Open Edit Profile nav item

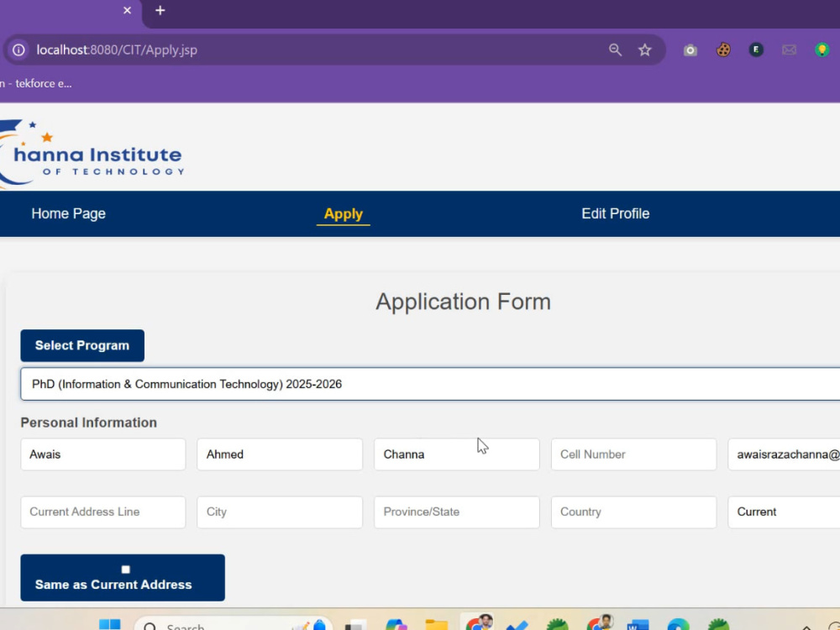click(x=616, y=213)
